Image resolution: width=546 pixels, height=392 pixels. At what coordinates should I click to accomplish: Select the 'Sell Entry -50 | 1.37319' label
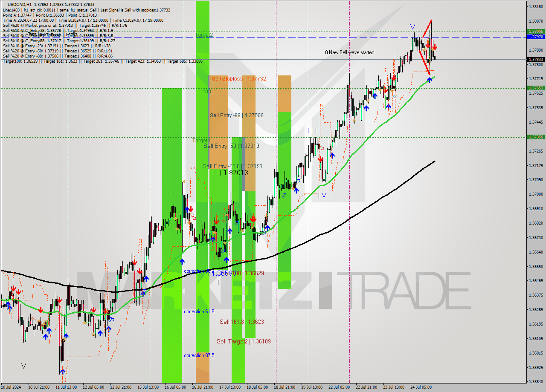(x=231, y=146)
